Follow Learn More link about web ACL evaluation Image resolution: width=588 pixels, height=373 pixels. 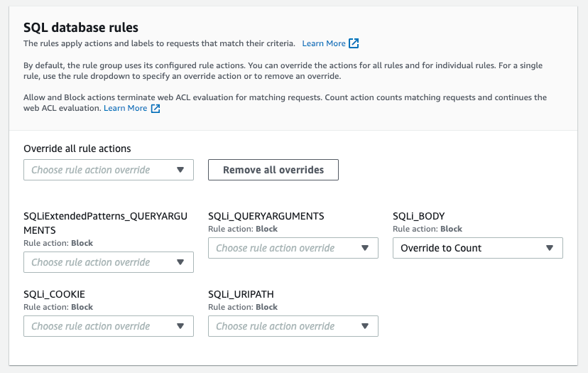tap(125, 109)
